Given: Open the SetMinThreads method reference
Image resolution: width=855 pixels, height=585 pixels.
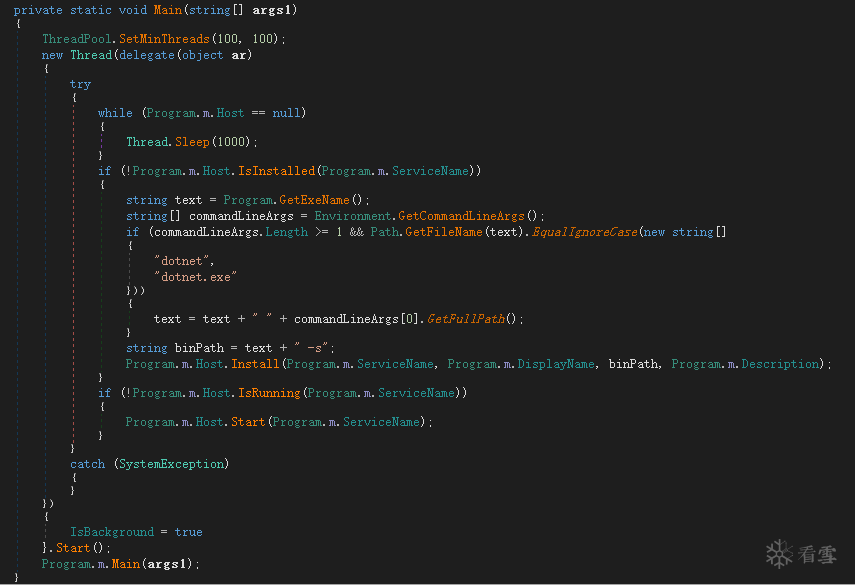Looking at the screenshot, I should pyautogui.click(x=164, y=39).
